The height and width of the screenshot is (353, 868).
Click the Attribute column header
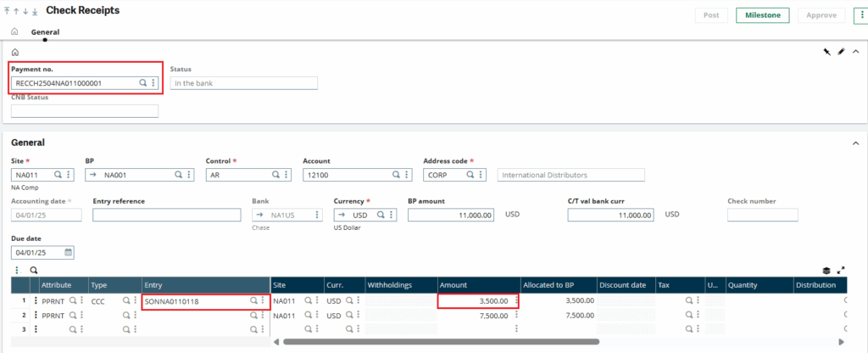(x=64, y=285)
